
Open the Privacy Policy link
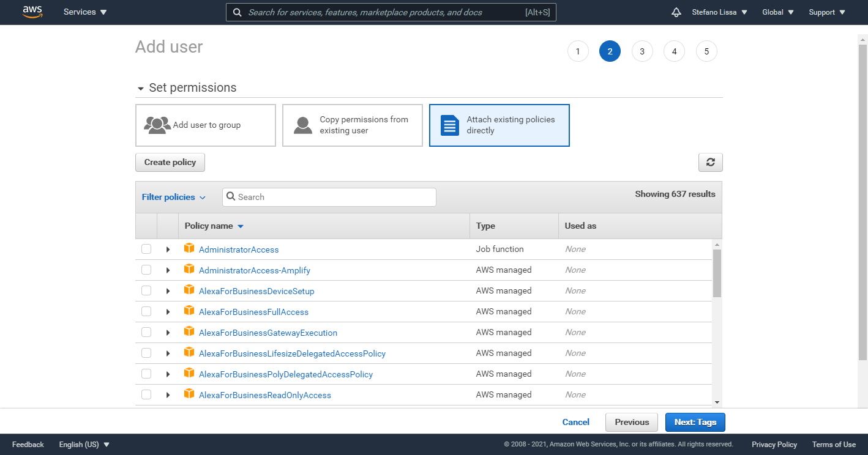click(774, 445)
